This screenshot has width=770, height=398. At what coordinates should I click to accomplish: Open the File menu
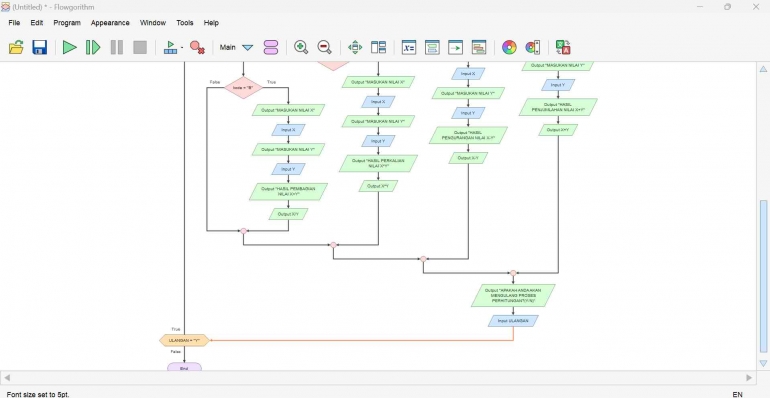coord(14,23)
